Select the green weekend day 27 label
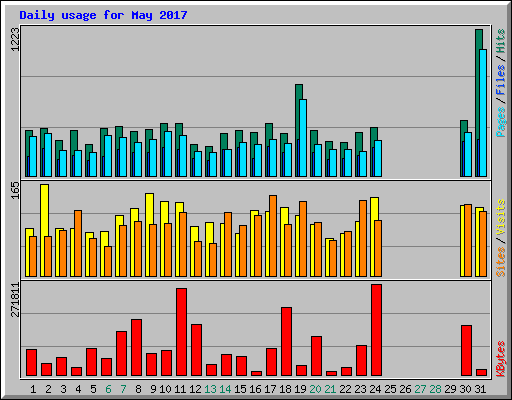This screenshot has height=400, width=512. [420, 389]
